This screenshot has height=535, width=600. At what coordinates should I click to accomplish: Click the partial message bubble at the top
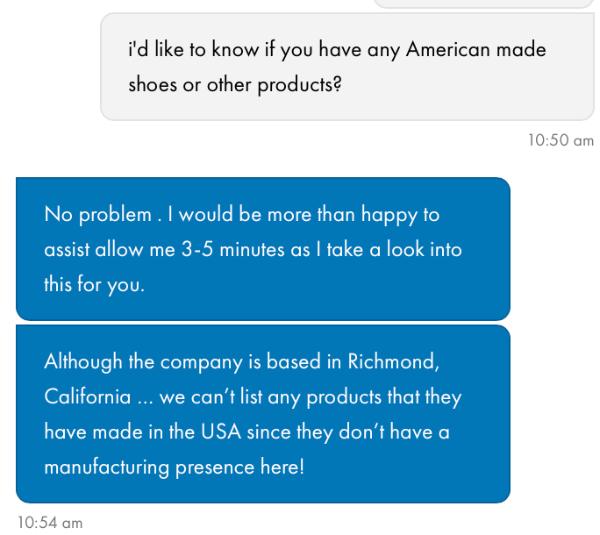click(x=484, y=4)
